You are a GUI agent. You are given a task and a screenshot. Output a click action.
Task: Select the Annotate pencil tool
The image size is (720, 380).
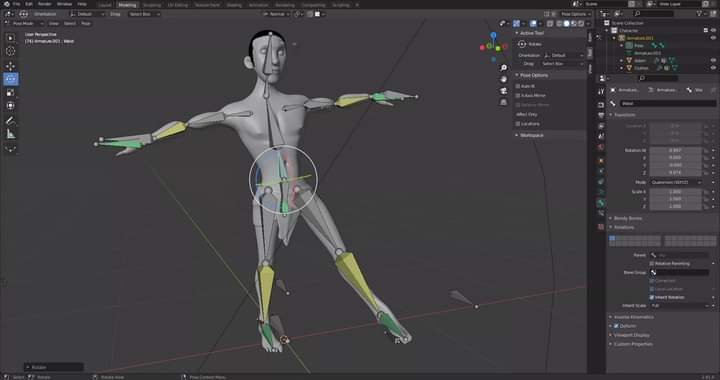pyautogui.click(x=10, y=121)
